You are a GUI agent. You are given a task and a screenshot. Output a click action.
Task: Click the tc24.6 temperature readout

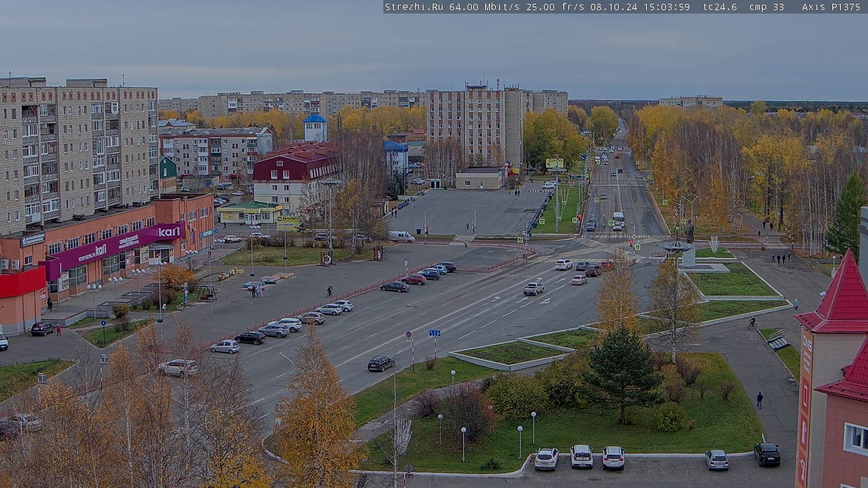click(x=720, y=7)
